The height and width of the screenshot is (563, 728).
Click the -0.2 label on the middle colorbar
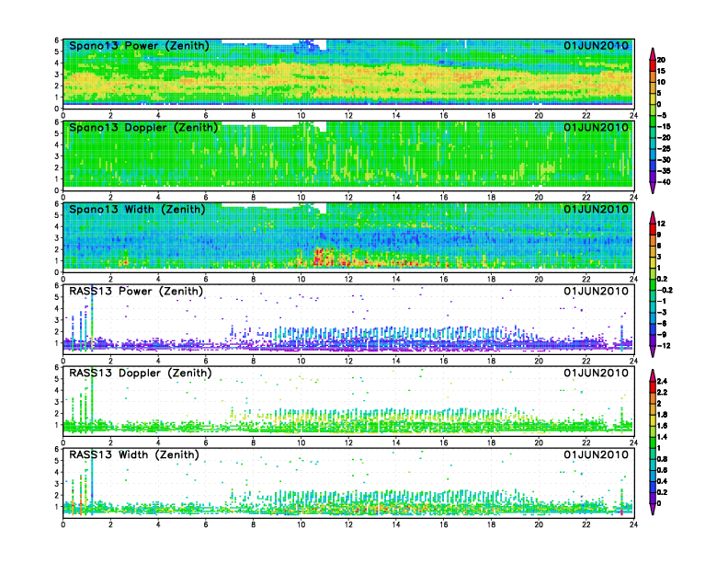(x=665, y=290)
